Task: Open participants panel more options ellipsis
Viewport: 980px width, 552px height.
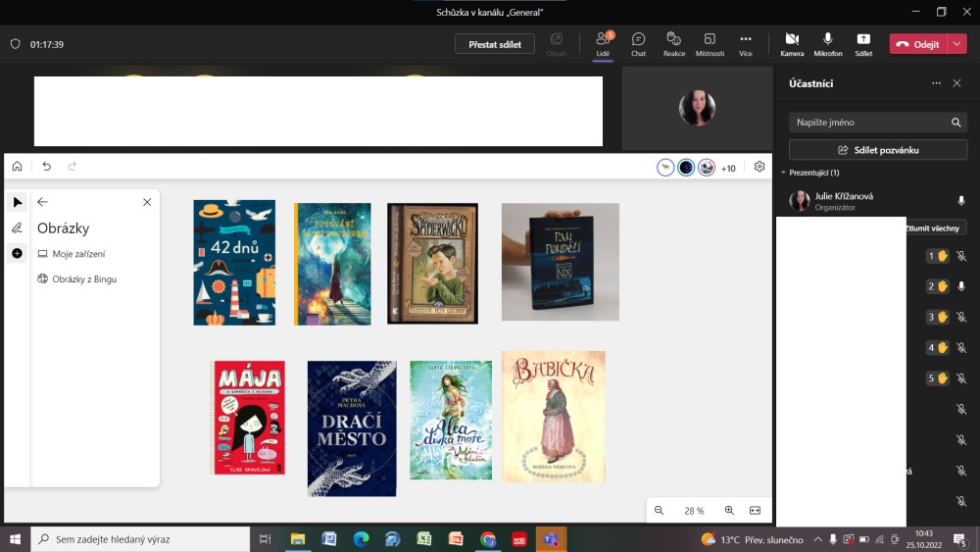Action: point(936,83)
